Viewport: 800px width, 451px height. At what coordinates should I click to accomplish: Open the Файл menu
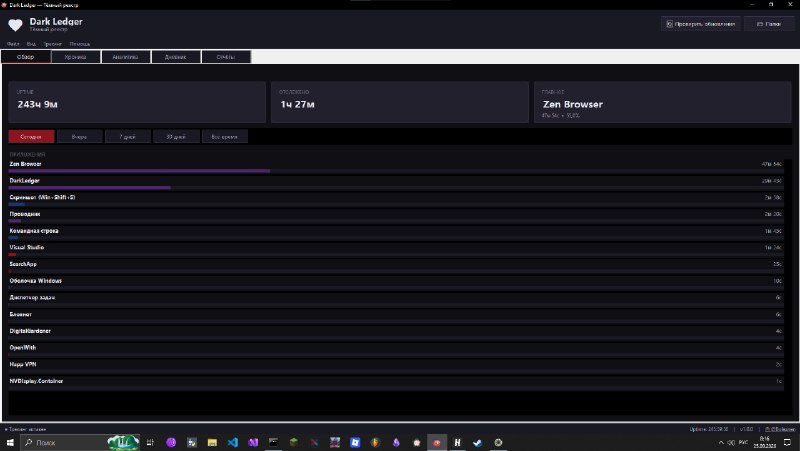(x=13, y=44)
